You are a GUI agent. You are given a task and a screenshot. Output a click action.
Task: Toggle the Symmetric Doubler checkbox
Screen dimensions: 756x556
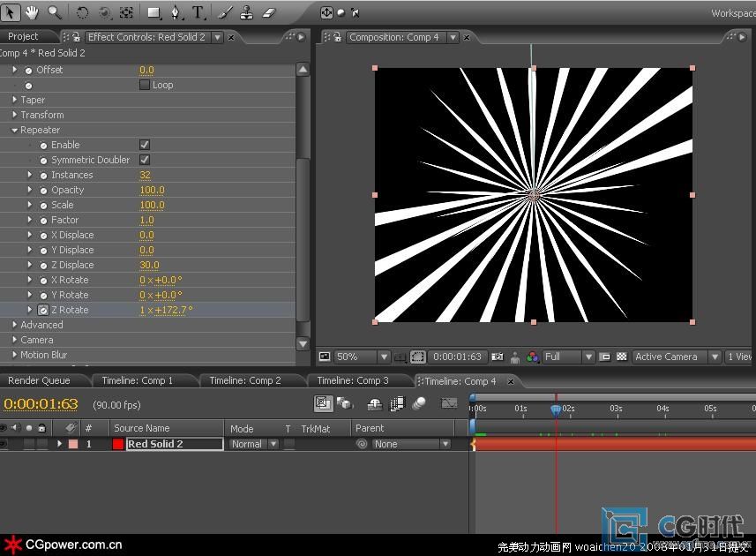(x=145, y=160)
